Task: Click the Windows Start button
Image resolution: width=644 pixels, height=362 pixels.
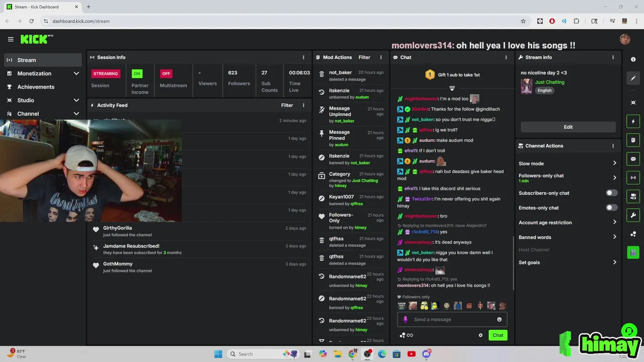Action: 218,354
